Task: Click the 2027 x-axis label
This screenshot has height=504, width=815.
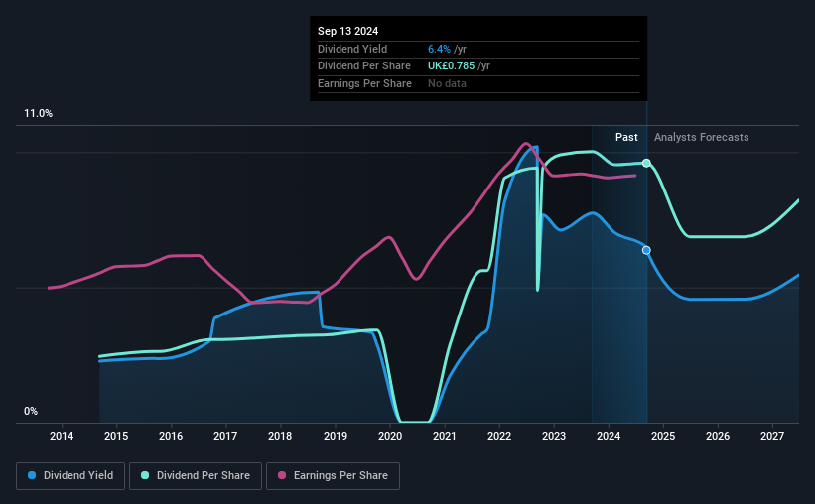Action: (x=772, y=436)
